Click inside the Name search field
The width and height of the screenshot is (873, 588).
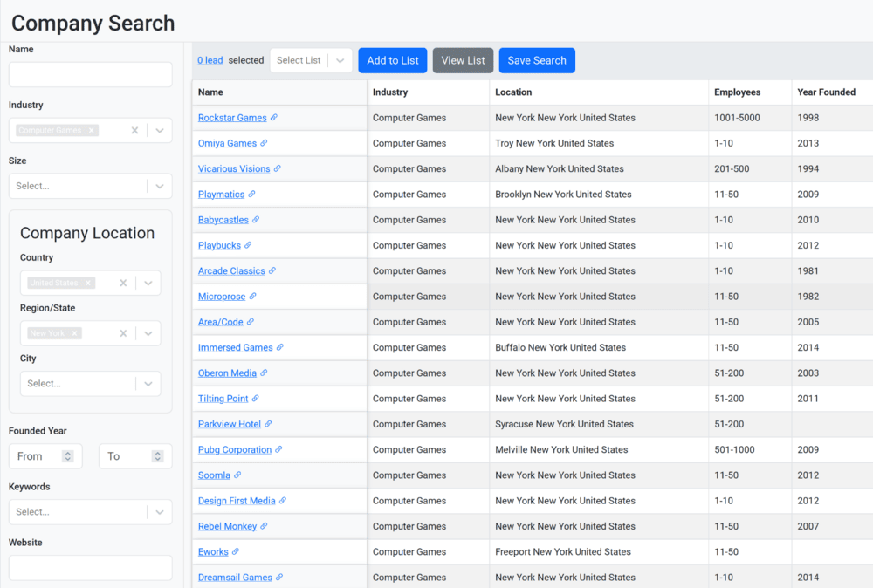point(90,74)
